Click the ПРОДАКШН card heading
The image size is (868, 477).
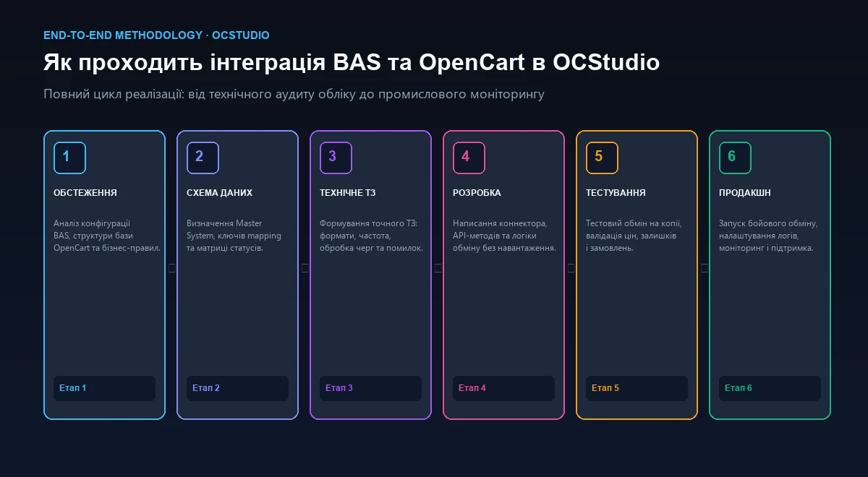pyautogui.click(x=745, y=193)
